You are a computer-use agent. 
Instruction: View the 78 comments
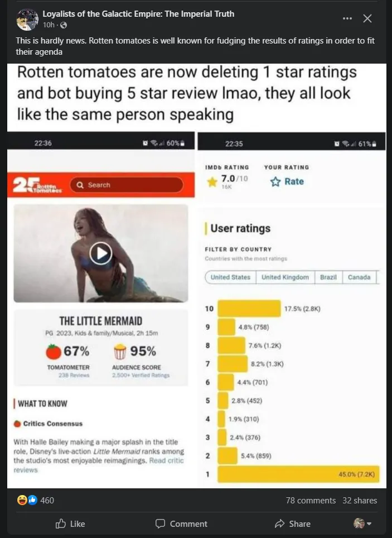coord(311,500)
